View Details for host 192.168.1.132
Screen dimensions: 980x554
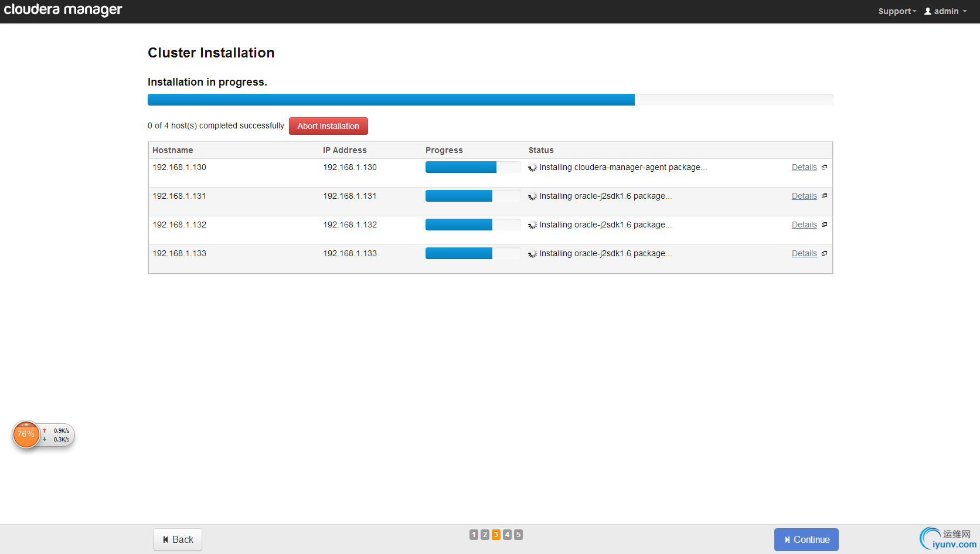804,225
